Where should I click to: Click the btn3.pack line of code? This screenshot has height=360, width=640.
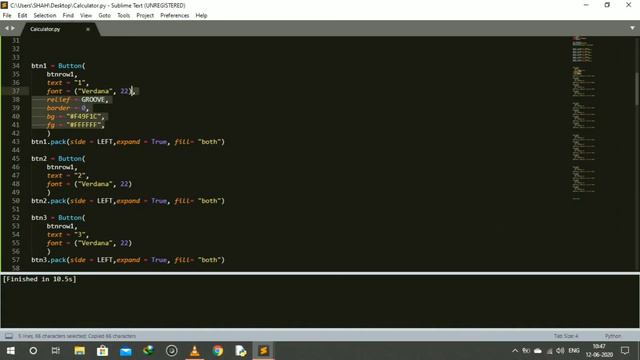coord(128,260)
